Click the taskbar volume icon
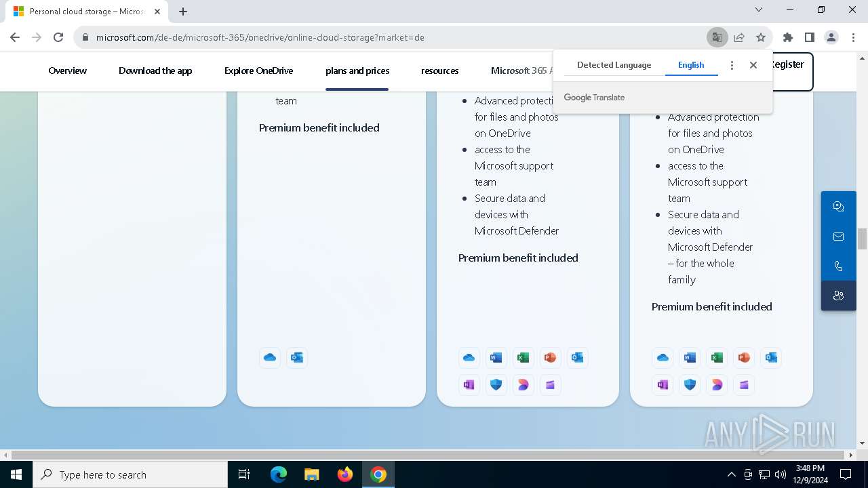This screenshot has width=868, height=488. (x=781, y=474)
